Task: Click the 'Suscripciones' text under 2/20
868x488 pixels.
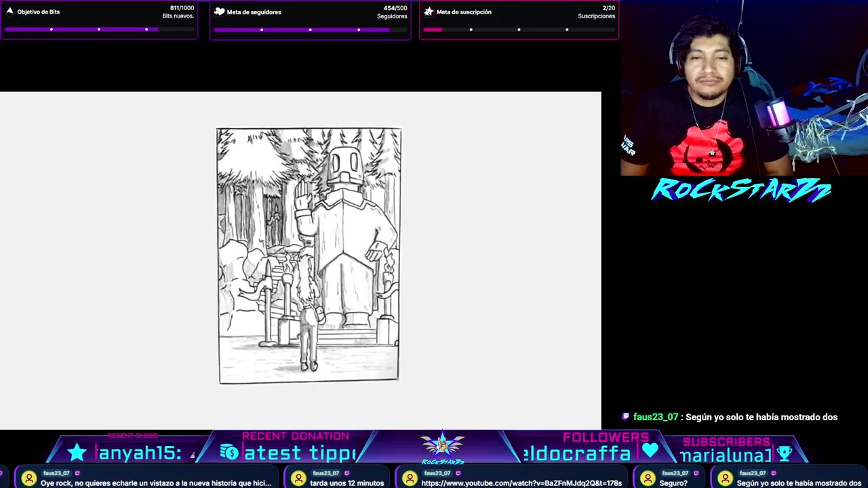Action: click(x=597, y=16)
